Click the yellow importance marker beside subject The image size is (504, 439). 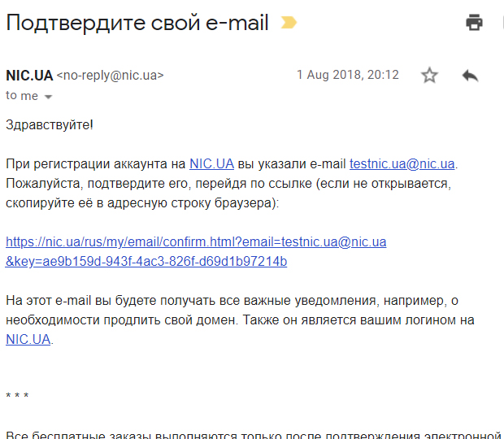pos(289,23)
